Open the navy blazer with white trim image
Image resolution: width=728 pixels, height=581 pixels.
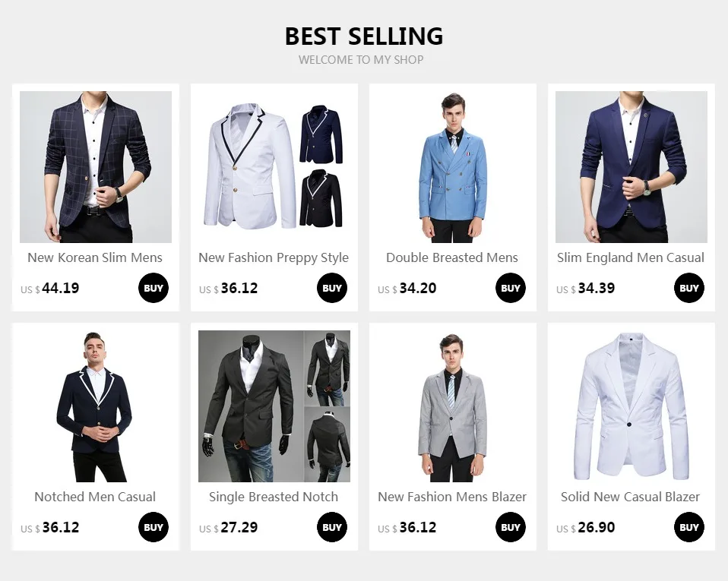coord(96,406)
